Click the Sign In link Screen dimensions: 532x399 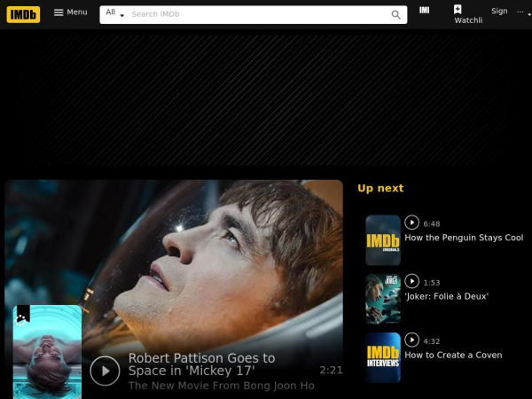499,12
